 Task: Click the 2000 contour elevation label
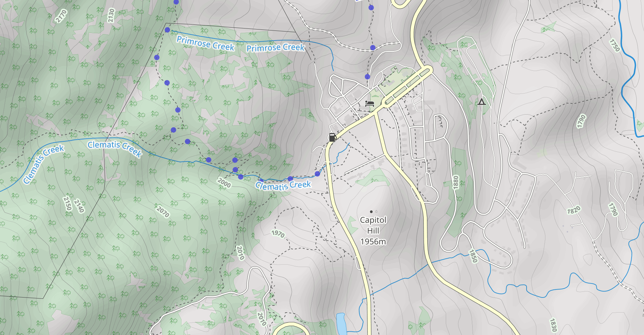(x=224, y=183)
